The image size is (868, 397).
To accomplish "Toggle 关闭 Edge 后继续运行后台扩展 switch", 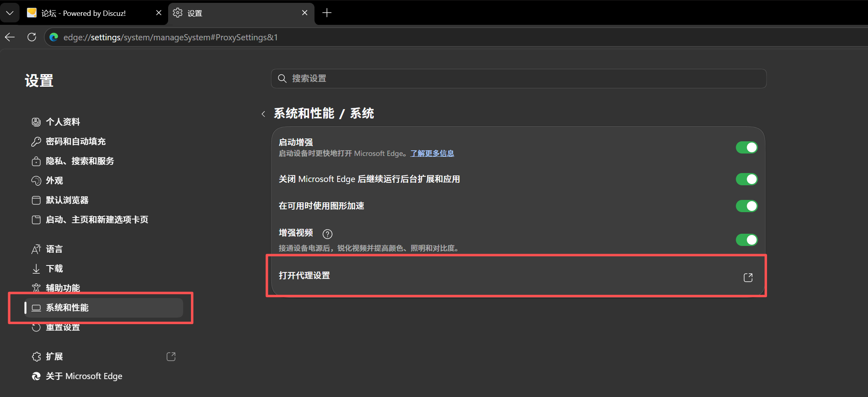I will click(746, 179).
